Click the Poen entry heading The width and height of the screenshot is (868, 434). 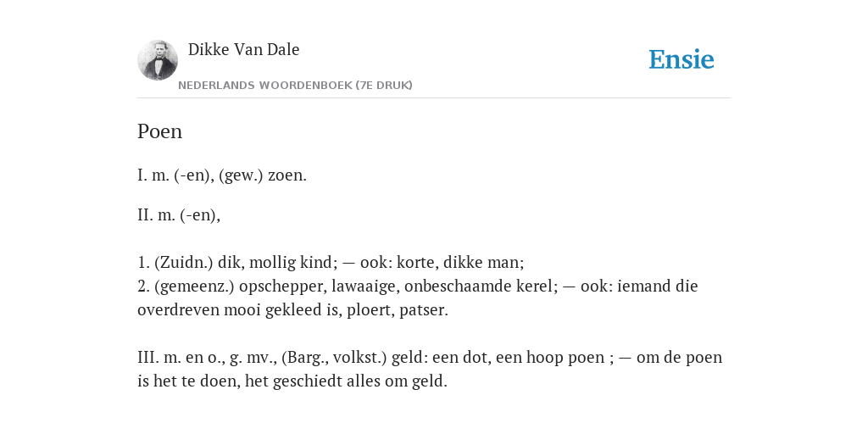(x=159, y=131)
